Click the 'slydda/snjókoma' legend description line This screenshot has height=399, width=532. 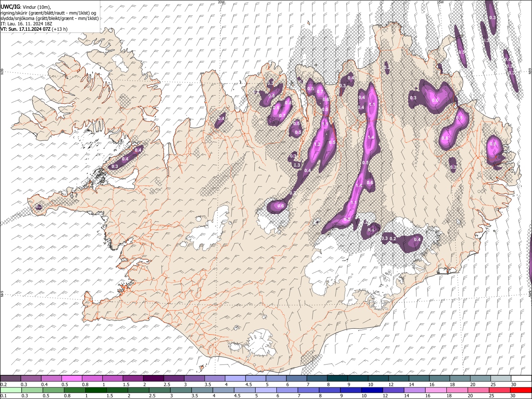point(50,18)
